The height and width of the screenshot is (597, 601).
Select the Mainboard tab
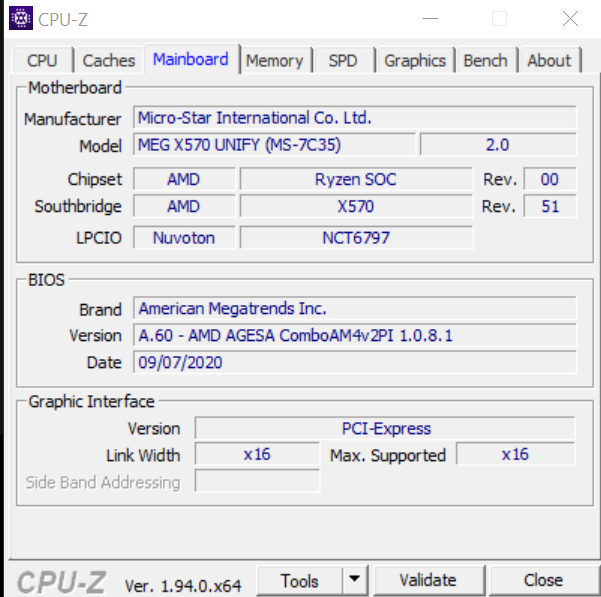(x=191, y=59)
